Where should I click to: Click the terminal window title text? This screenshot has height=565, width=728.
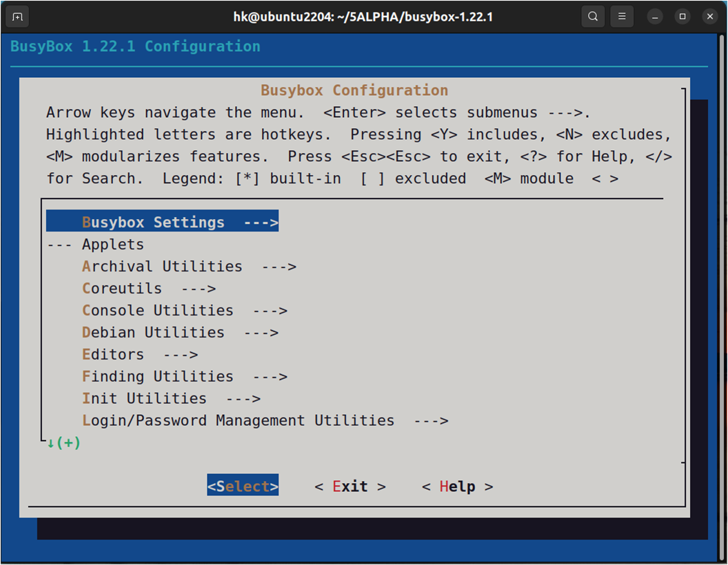[363, 17]
